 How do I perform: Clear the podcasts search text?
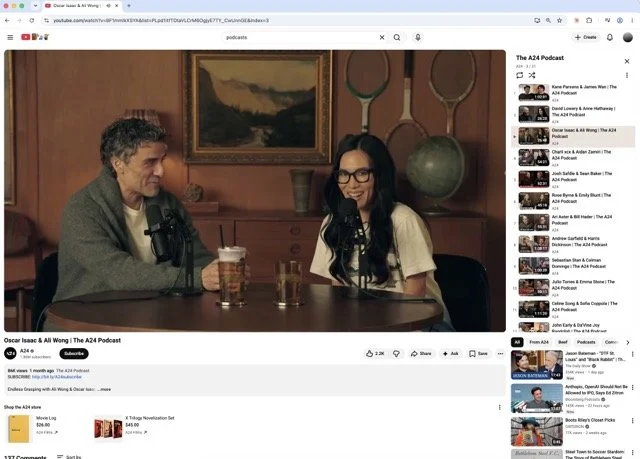(382, 37)
